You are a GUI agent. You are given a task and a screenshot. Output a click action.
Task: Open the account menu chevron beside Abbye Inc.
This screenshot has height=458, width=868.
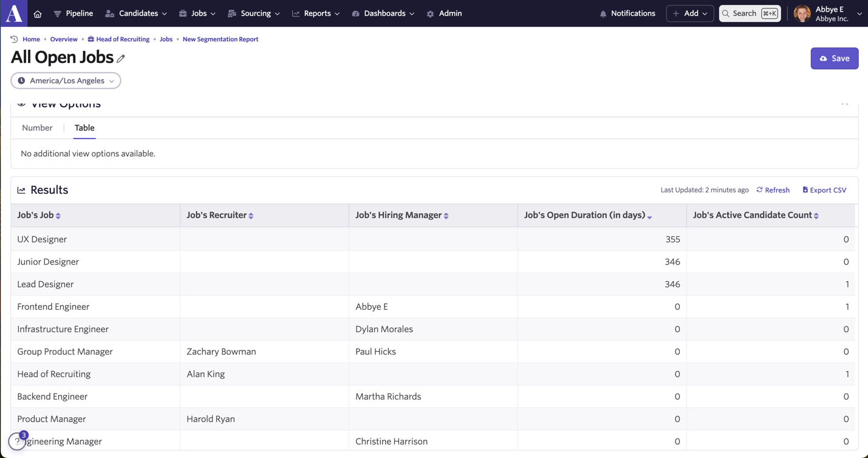point(859,13)
